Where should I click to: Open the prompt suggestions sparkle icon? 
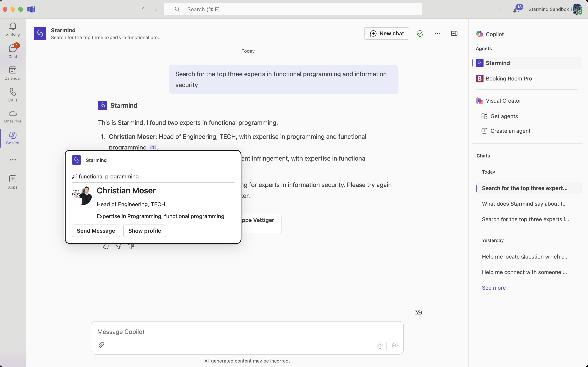tap(418, 312)
